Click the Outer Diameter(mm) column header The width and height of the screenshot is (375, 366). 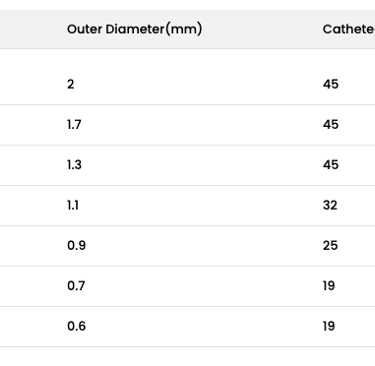(x=134, y=29)
